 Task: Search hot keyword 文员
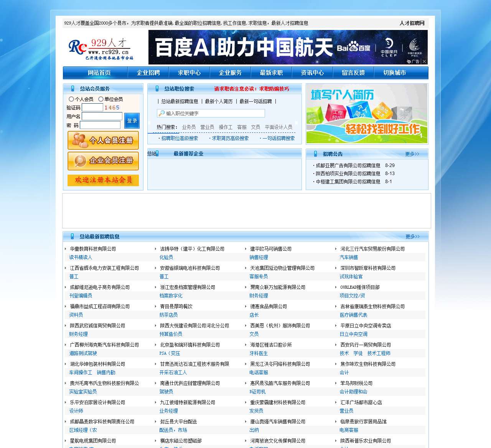point(255,127)
